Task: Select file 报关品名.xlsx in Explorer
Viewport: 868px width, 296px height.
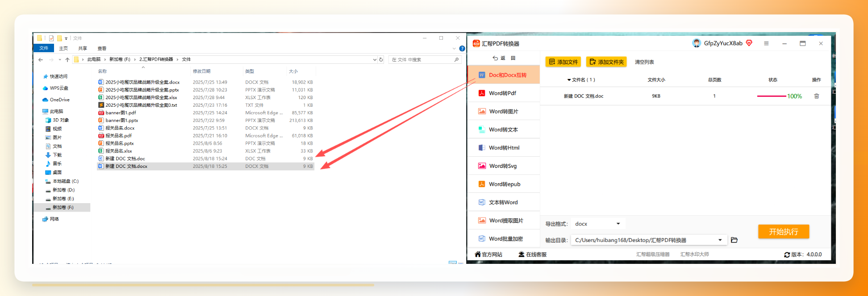Action: click(x=115, y=151)
